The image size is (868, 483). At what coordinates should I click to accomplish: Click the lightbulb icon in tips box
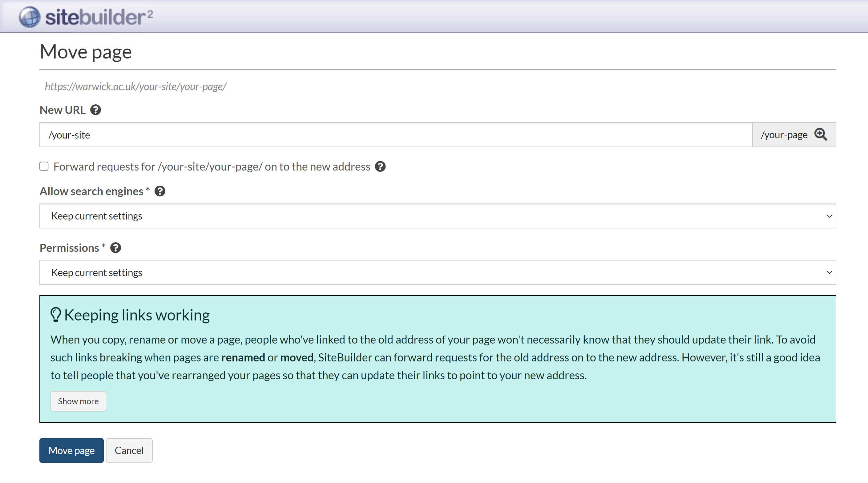(x=56, y=315)
